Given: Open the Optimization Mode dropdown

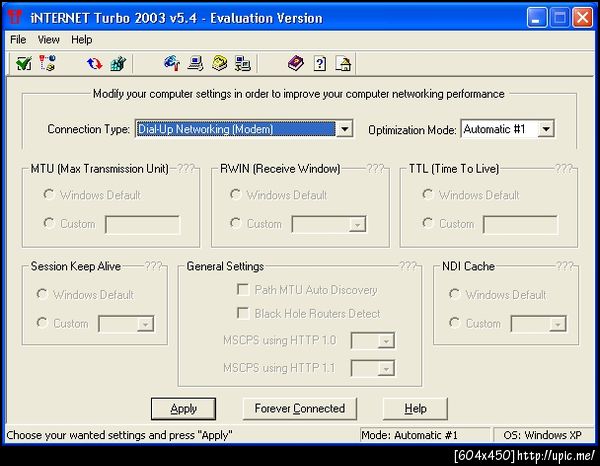Looking at the screenshot, I should (x=546, y=129).
